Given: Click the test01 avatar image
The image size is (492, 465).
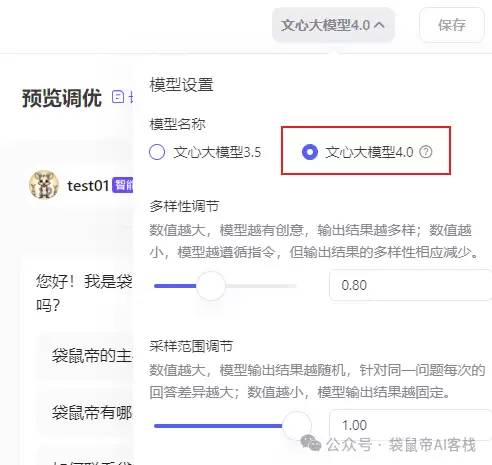Looking at the screenshot, I should pos(44,185).
